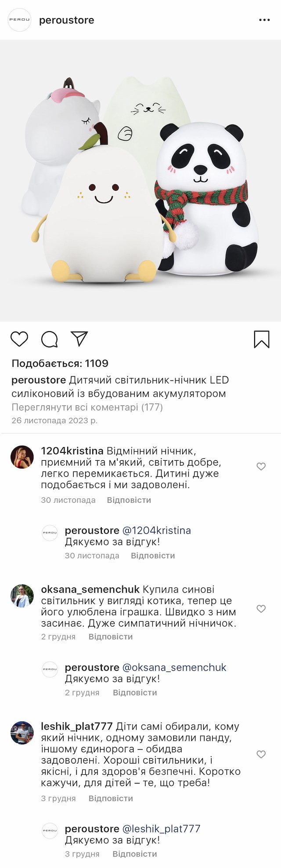Open the night-light product photo
This screenshot has height=868, width=281.
(140, 180)
